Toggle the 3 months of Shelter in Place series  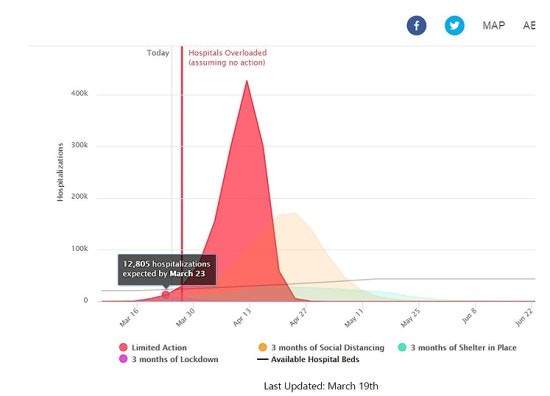[x=457, y=347]
